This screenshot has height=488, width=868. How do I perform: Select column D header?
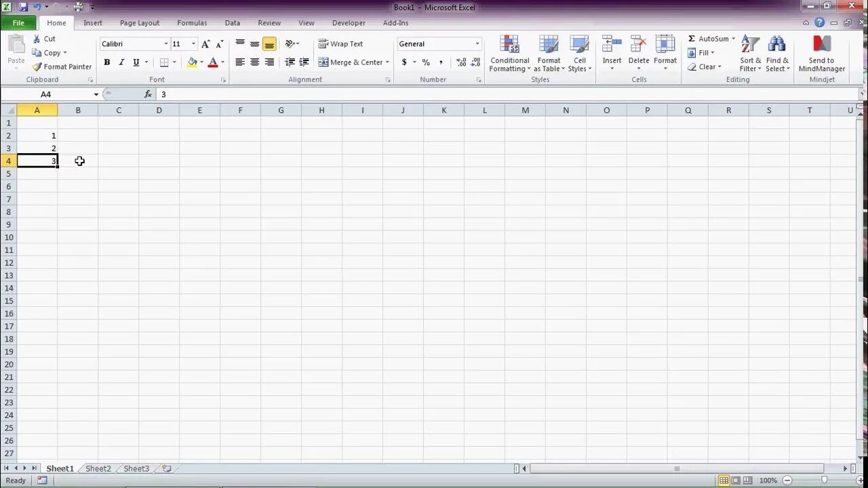[x=159, y=110]
